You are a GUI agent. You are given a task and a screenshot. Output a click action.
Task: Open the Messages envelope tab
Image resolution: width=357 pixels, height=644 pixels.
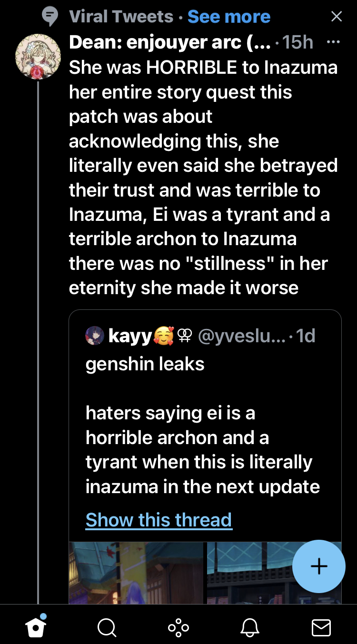(321, 627)
